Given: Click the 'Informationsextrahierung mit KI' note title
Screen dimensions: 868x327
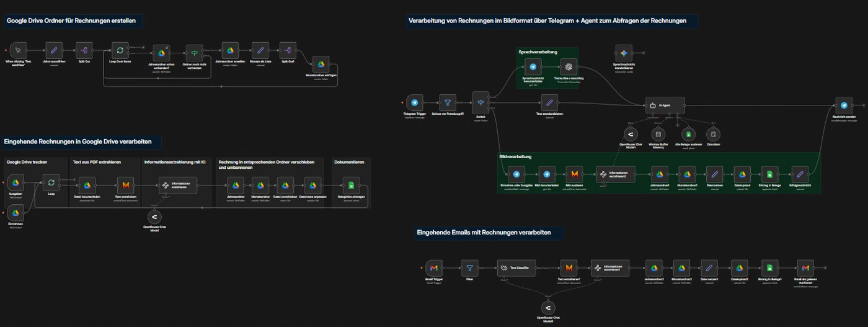Looking at the screenshot, I should (174, 162).
